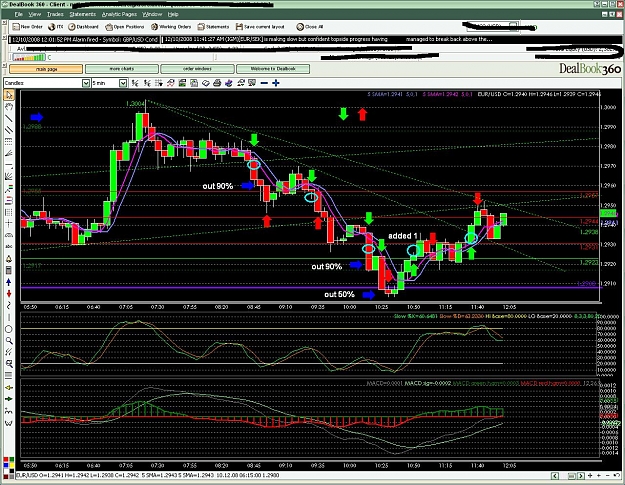
Task: Open the View menu
Action: pos(35,14)
